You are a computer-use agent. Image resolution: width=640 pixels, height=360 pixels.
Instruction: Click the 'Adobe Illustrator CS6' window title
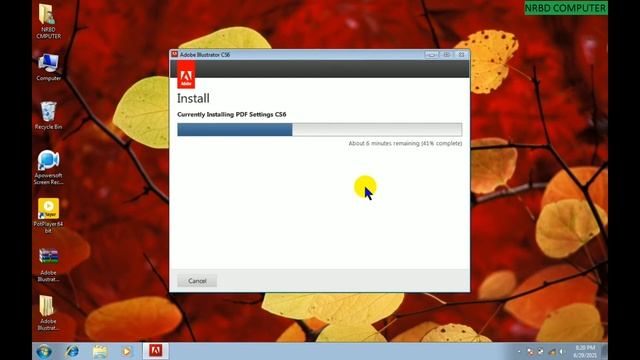205,55
